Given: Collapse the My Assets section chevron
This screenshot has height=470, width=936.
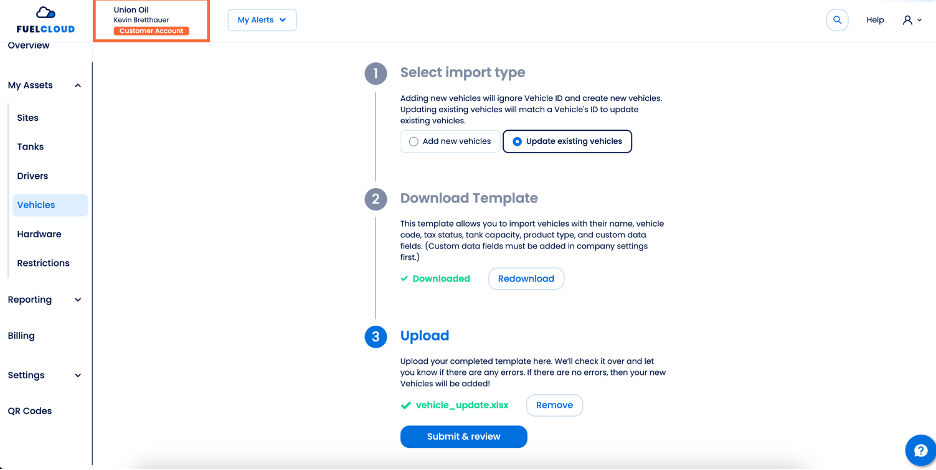Looking at the screenshot, I should [78, 86].
